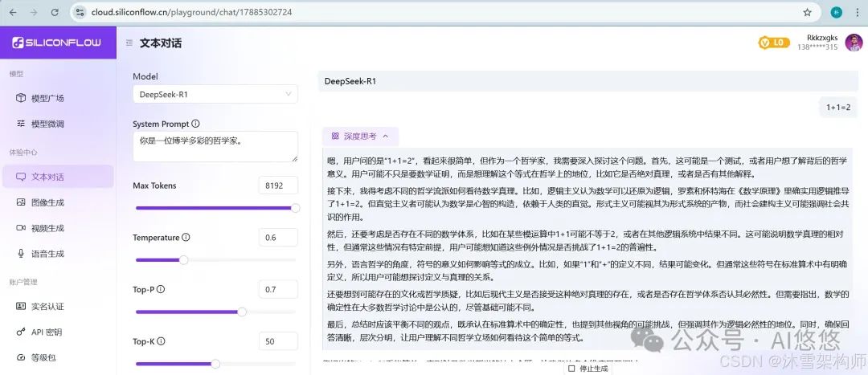Reload the page with refresh icon
868x375 pixels.
55,12
